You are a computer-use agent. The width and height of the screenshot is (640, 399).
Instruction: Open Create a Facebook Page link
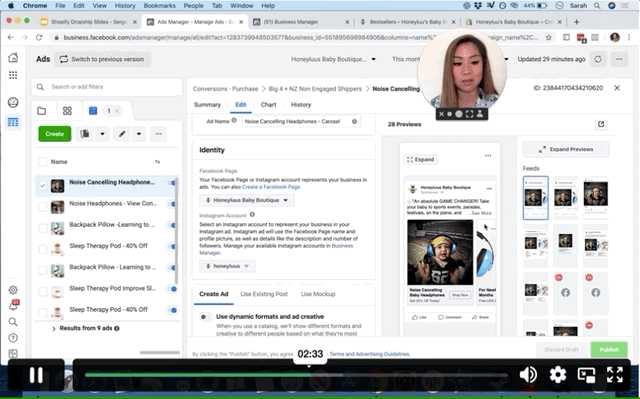[x=271, y=187]
